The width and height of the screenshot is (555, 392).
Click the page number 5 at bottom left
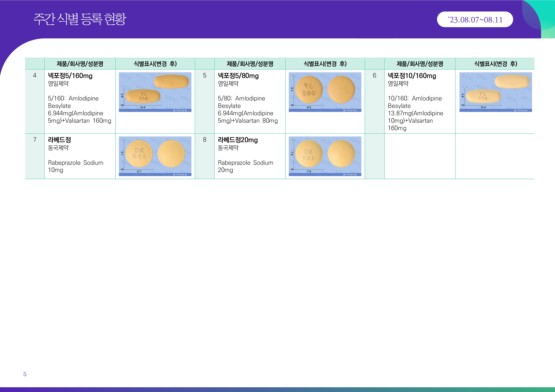[x=25, y=374]
